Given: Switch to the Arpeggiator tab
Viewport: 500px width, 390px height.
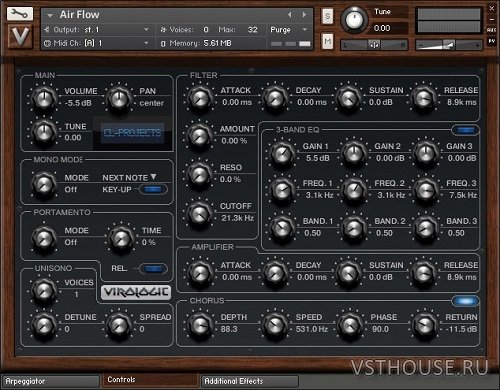Looking at the screenshot, I should pyautogui.click(x=50, y=381).
